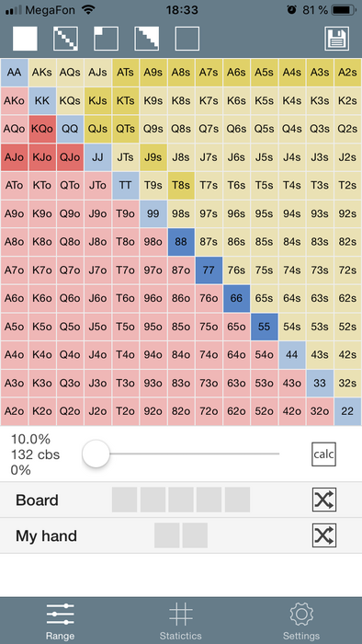
Task: Switch to the Statictics tab
Action: click(x=181, y=621)
